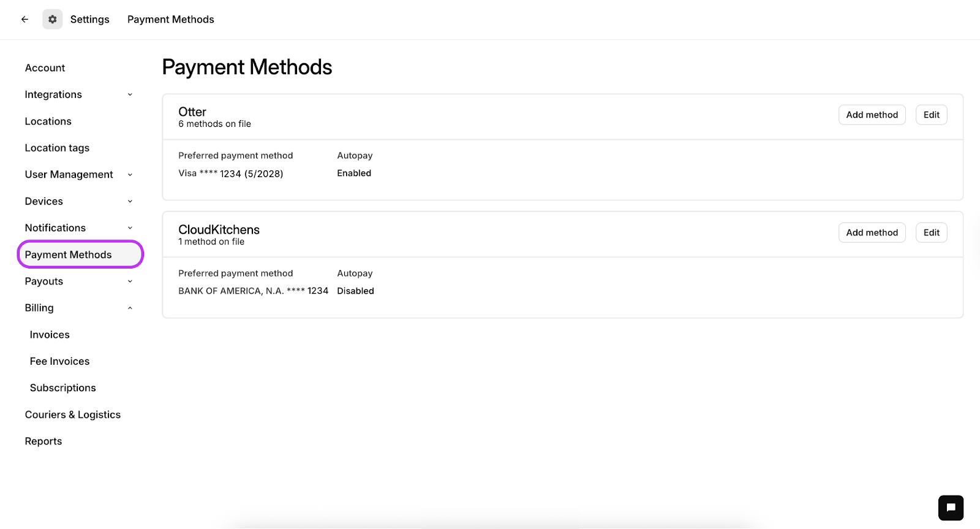This screenshot has height=529, width=980.
Task: Click CloudKitchens autopay 'Disabled' status
Action: (x=355, y=291)
